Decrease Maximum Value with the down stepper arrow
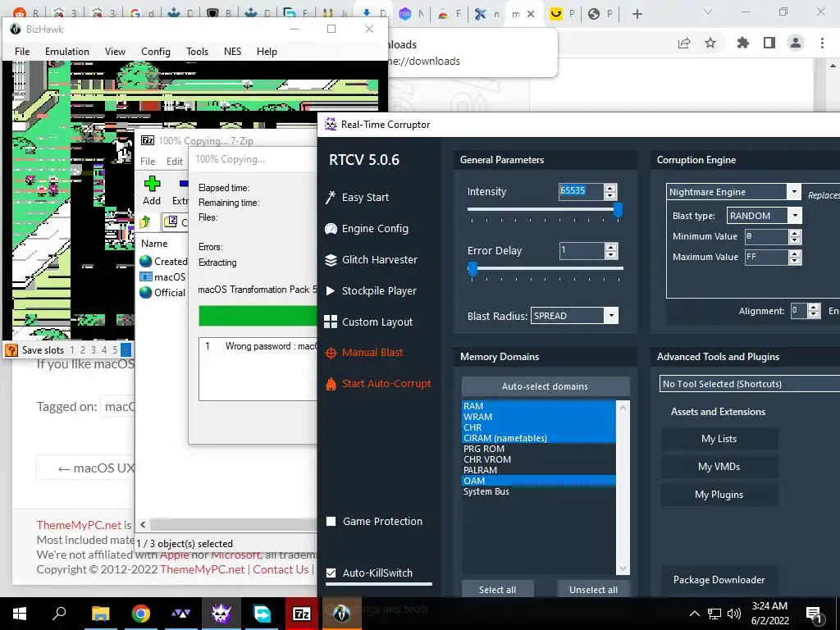 [x=795, y=260]
